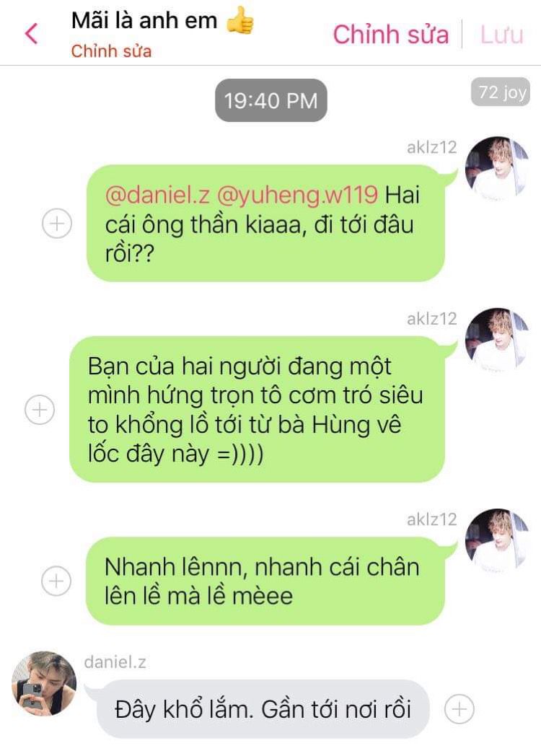The height and width of the screenshot is (756, 541).
Task: Open daniel.z profile photo
Action: pyautogui.click(x=44, y=683)
